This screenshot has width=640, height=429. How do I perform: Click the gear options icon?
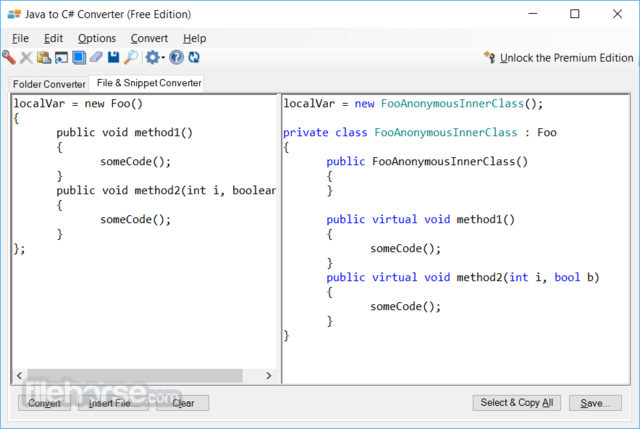point(152,58)
